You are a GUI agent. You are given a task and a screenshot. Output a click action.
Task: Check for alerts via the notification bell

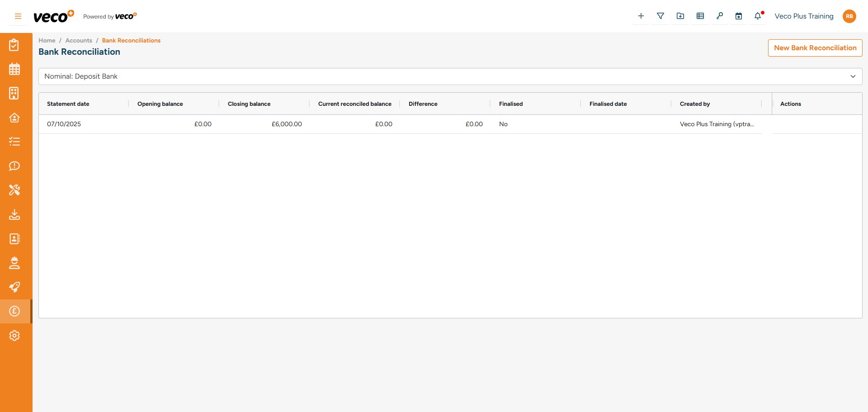[758, 16]
